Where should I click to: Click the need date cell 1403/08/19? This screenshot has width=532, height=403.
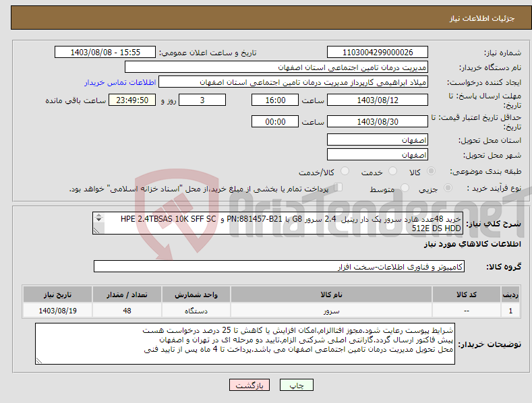click(57, 311)
